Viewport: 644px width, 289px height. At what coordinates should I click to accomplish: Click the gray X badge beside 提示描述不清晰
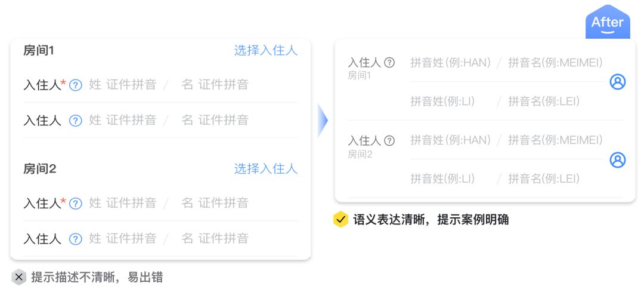(18, 277)
